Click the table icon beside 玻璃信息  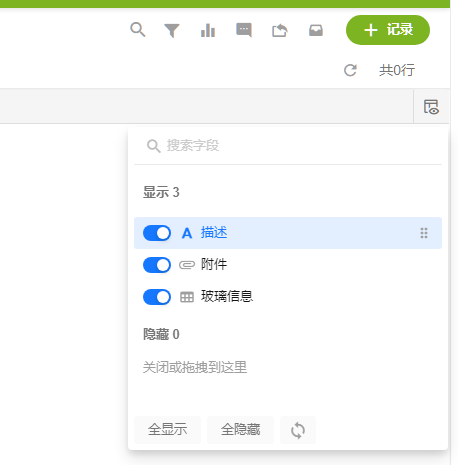pyautogui.click(x=187, y=297)
